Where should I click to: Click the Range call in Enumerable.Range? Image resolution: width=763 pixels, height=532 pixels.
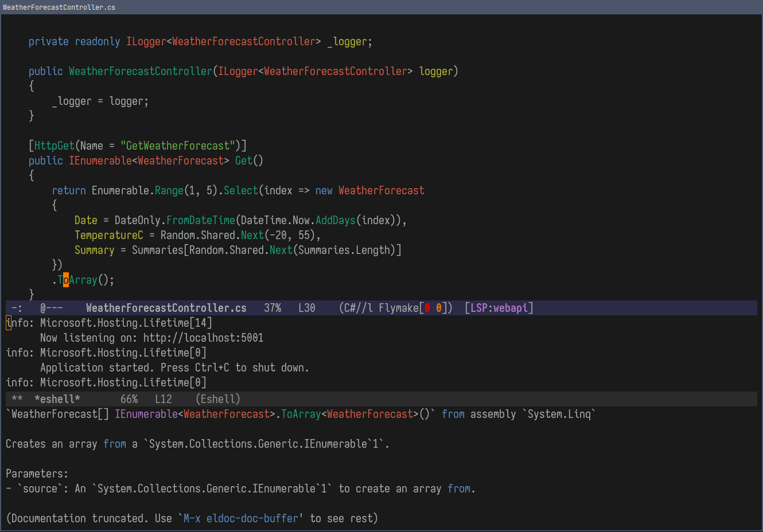[x=169, y=190]
